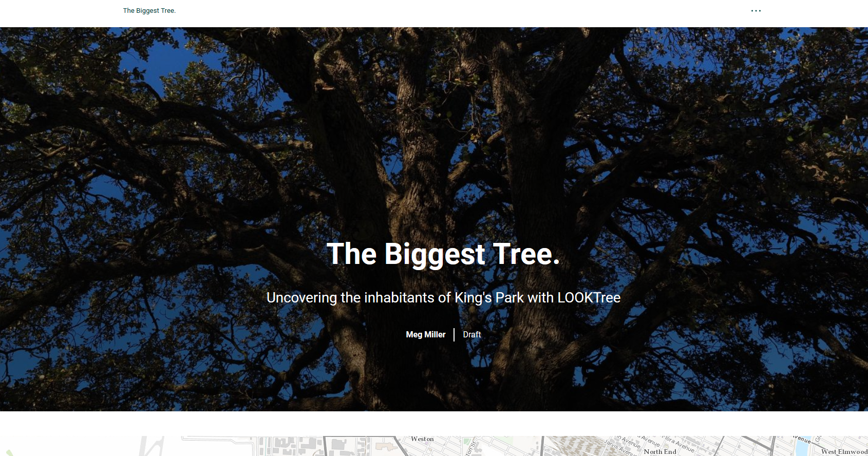Click the large light-gray shape on map's left
Viewport: 868px width, 456px height.
(152, 446)
